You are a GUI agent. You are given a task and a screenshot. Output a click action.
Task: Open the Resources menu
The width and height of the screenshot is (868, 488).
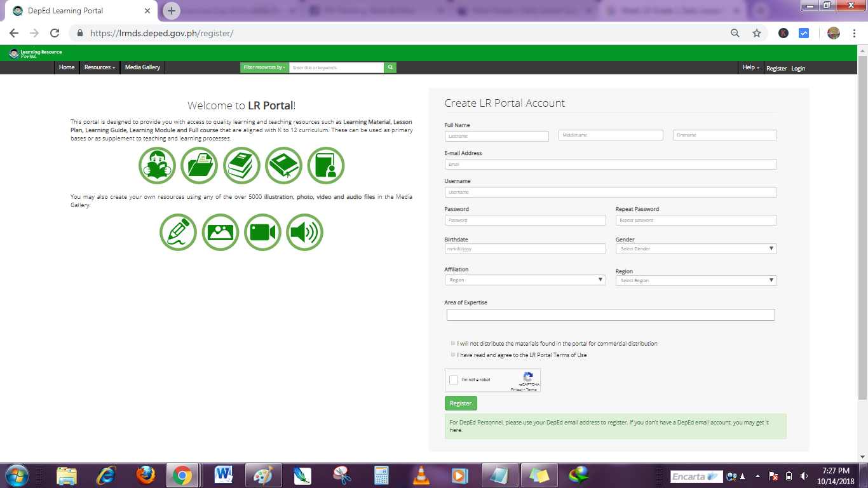[x=99, y=67]
